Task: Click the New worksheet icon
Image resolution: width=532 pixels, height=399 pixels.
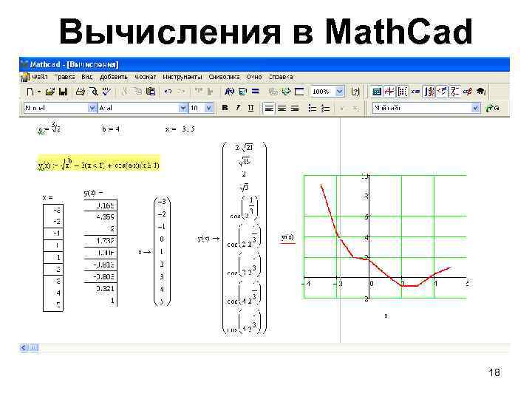Action: pyautogui.click(x=30, y=92)
